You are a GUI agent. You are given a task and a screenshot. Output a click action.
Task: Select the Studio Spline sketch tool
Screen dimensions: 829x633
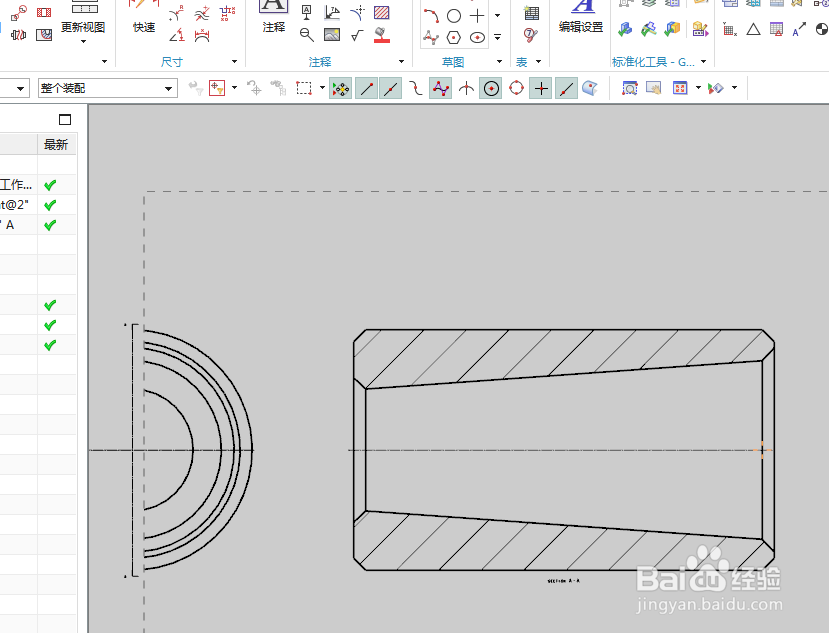pos(431,38)
